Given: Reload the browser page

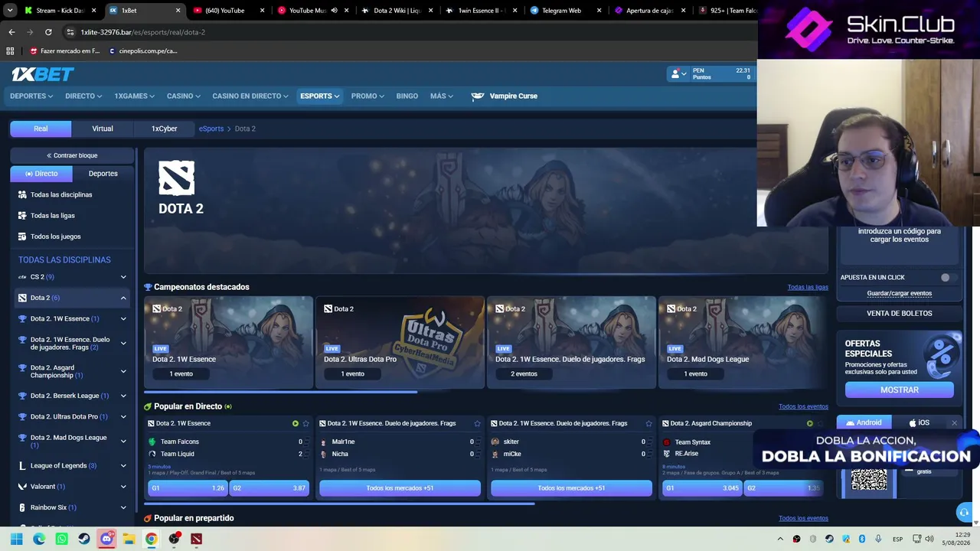Looking at the screenshot, I should click(x=48, y=32).
